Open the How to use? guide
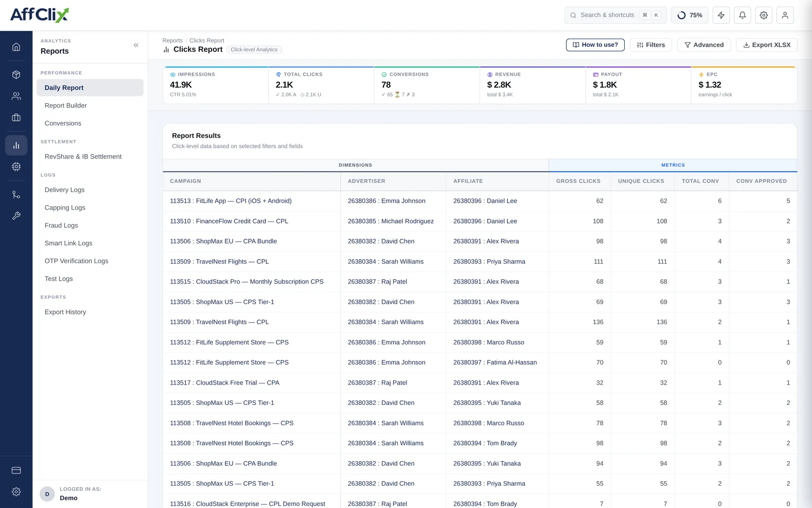Screen dimensions: 812x508 pyautogui.click(x=595, y=45)
